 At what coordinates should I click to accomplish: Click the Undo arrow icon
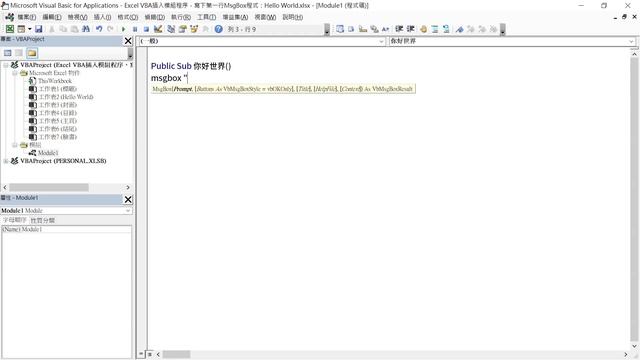[x=99, y=29]
